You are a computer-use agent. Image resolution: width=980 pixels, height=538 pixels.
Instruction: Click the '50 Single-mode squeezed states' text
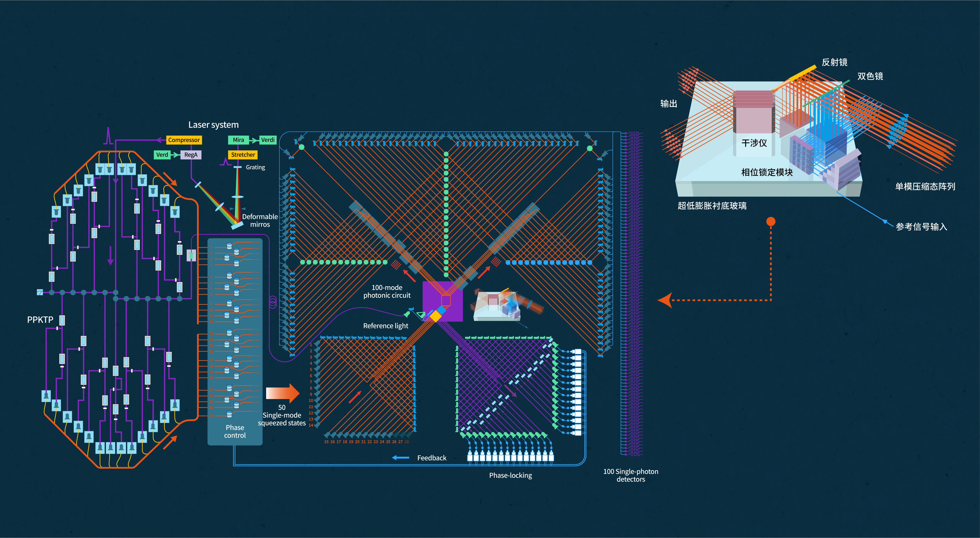[282, 415]
